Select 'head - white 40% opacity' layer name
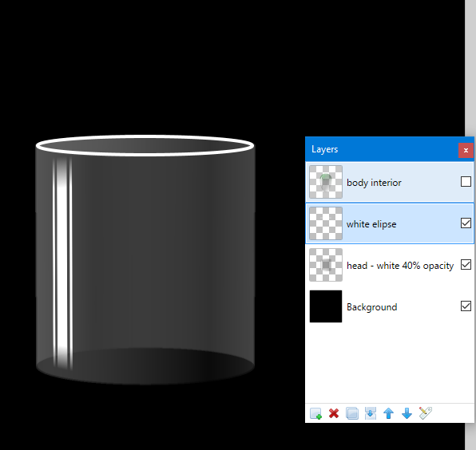The image size is (476, 450). click(x=400, y=266)
